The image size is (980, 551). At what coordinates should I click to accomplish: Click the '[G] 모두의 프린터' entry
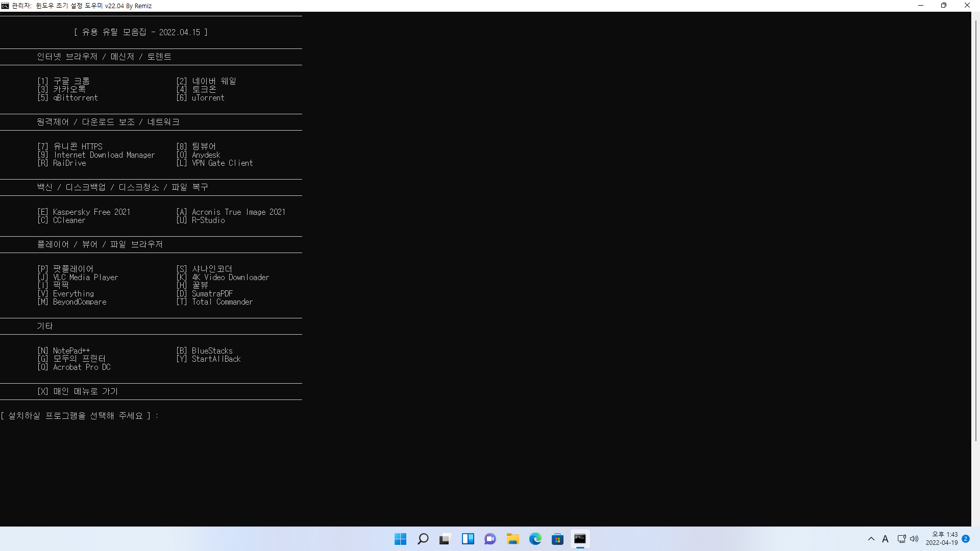pos(71,359)
